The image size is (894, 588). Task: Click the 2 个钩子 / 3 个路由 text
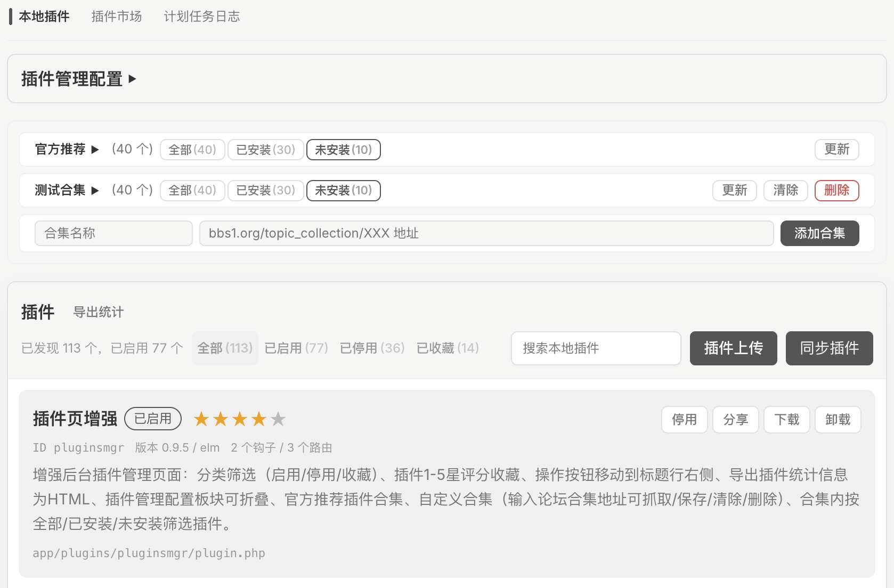click(281, 448)
